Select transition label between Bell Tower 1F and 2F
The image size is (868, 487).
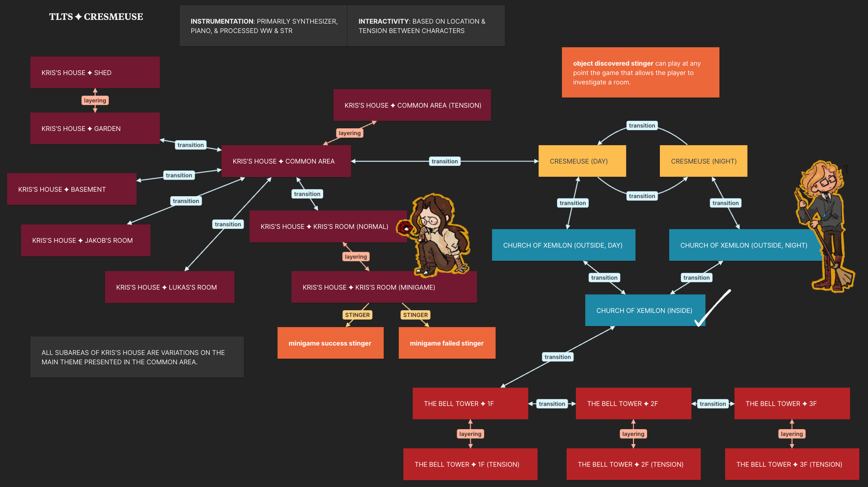click(x=552, y=404)
